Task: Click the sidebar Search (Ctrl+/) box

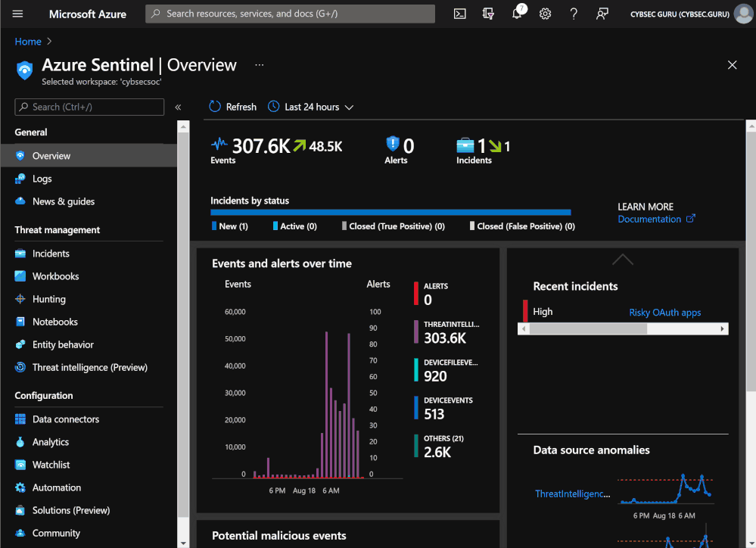Action: point(89,107)
